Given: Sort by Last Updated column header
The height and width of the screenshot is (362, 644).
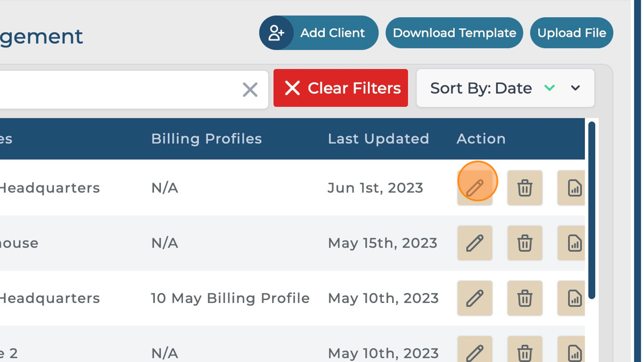Looking at the screenshot, I should pyautogui.click(x=378, y=138).
